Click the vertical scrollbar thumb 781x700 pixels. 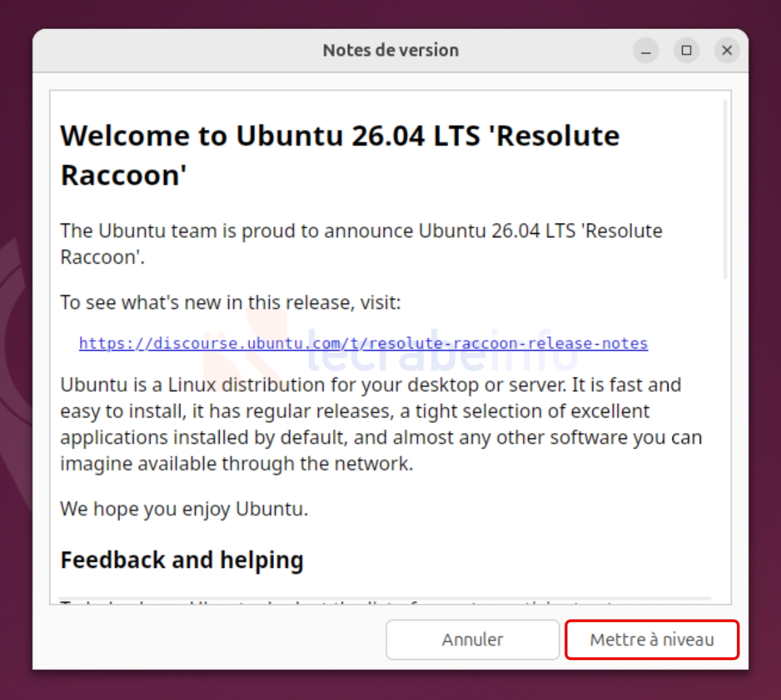(x=725, y=189)
